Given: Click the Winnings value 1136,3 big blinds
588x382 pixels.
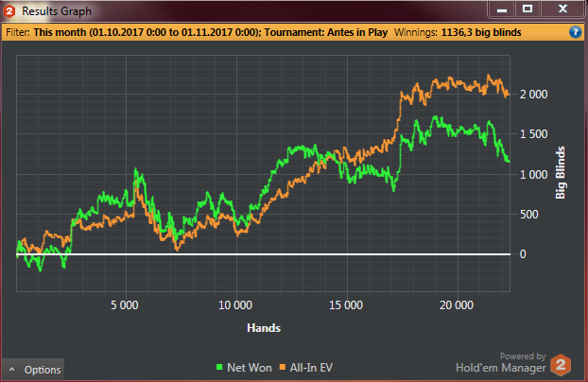Looking at the screenshot, I should tap(481, 32).
